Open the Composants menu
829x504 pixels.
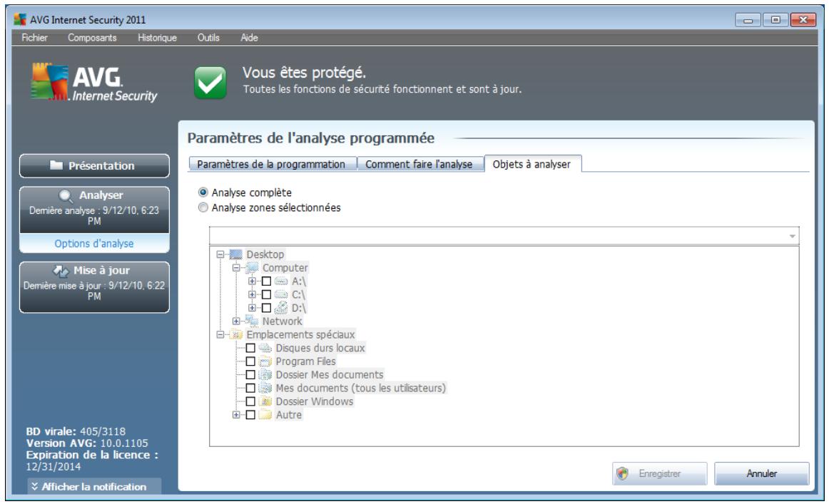92,38
